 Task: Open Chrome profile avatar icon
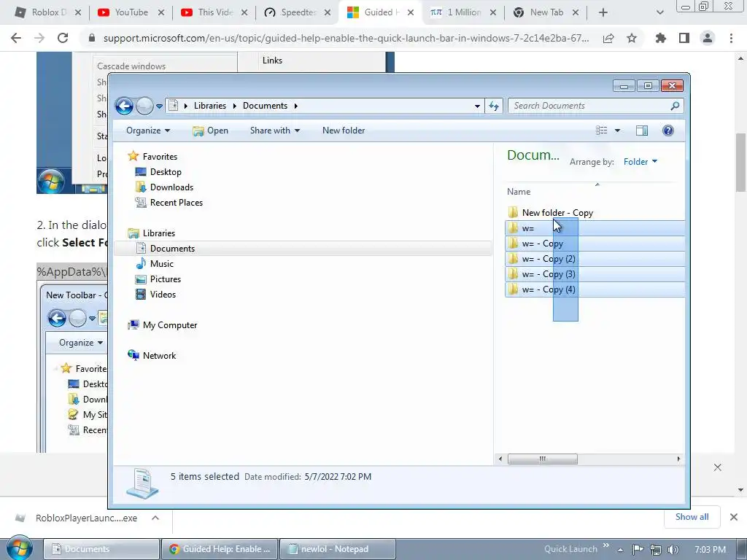(708, 38)
